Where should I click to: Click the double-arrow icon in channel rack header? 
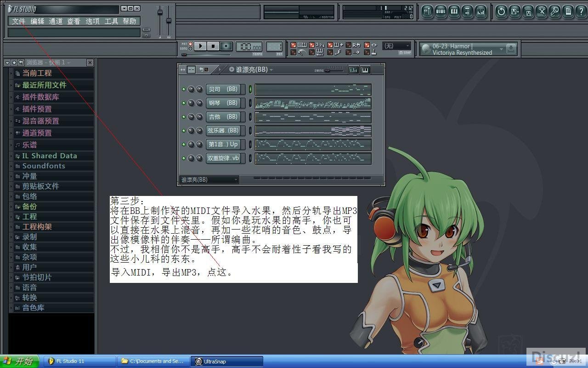tap(182, 70)
